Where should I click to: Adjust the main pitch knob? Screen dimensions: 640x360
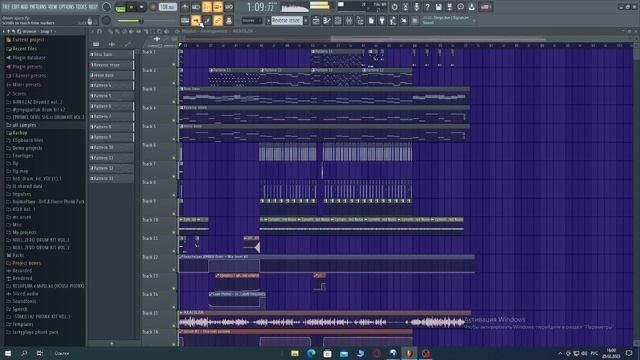pos(106,20)
